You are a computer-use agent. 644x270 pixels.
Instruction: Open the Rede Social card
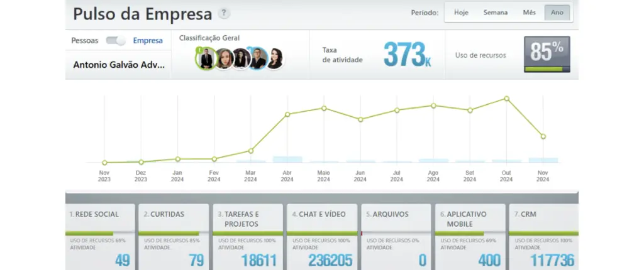(101, 237)
